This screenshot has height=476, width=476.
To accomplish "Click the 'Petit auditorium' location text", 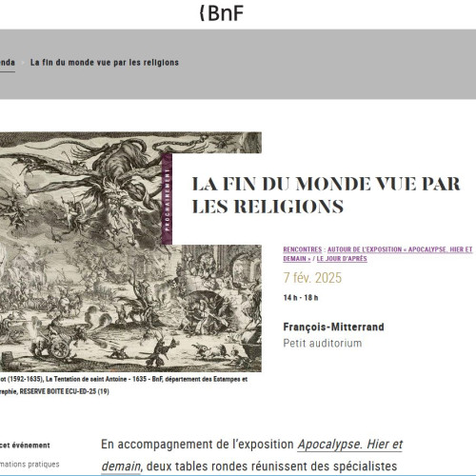I will tap(323, 343).
